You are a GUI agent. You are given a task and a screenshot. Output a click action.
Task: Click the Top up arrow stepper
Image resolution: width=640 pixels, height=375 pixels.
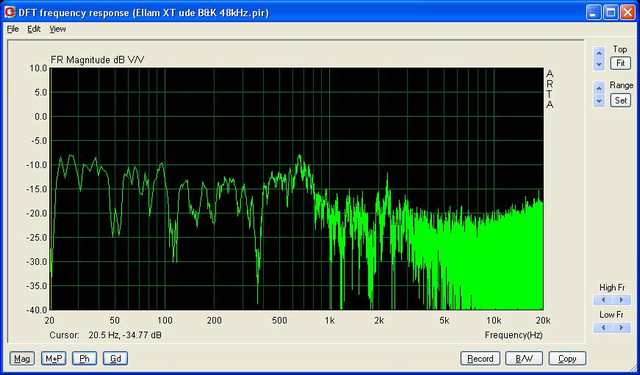(599, 53)
